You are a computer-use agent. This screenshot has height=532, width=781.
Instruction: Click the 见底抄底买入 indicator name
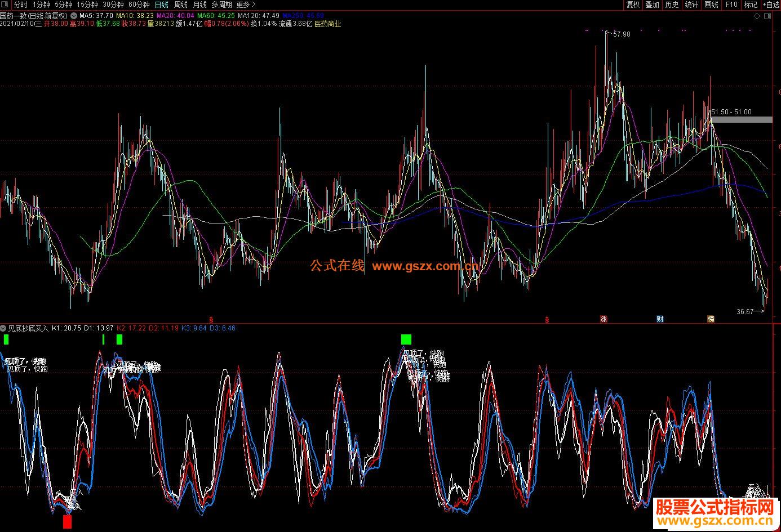click(29, 328)
